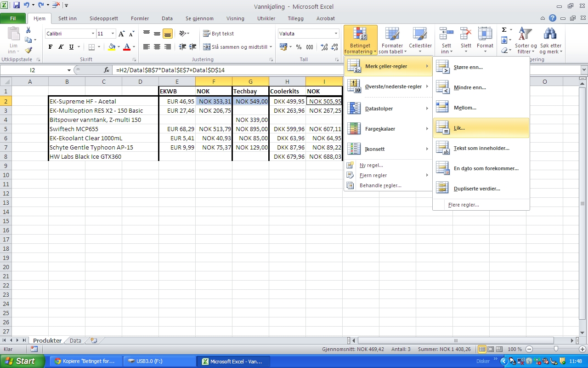
Task: Click the decrease decimal icon
Action: point(335,47)
